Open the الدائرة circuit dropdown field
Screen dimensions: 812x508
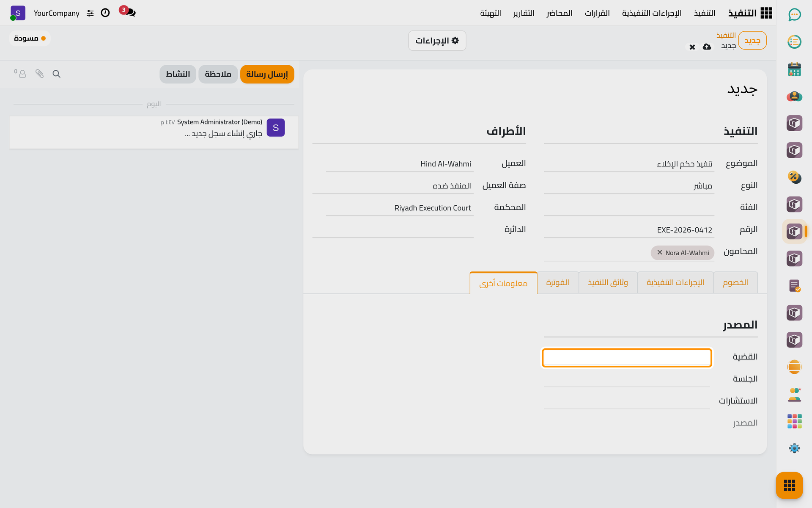393,230
